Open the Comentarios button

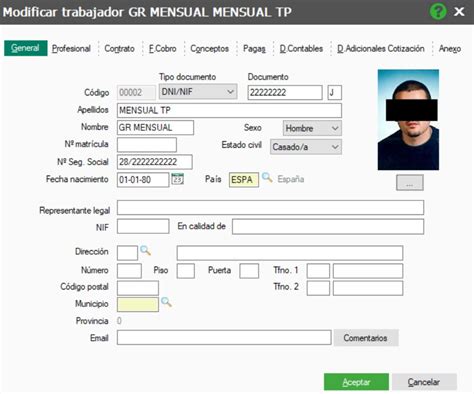click(366, 338)
